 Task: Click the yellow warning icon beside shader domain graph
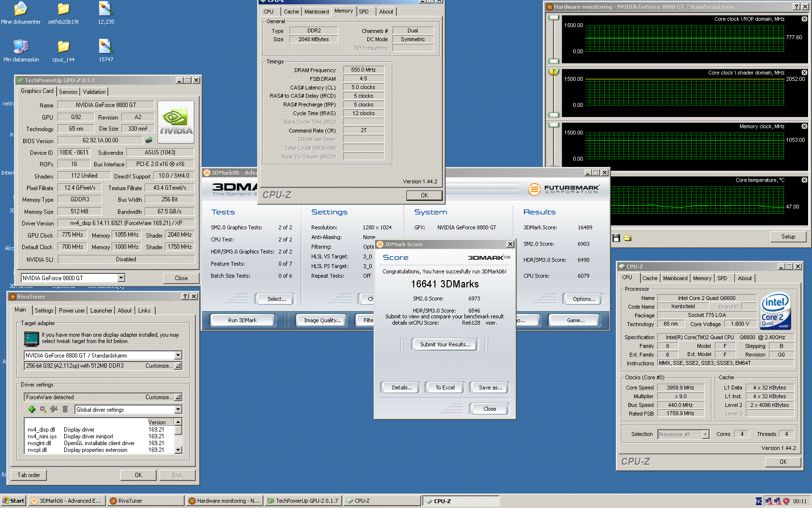554,72
